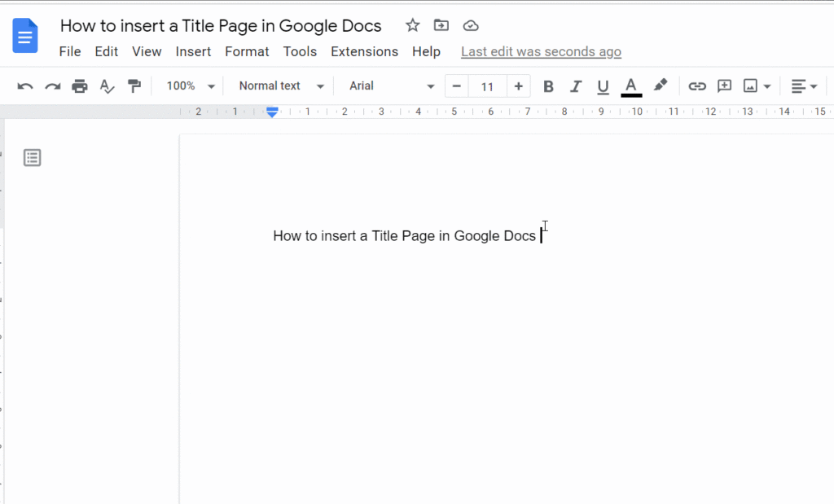Open spelling and grammar check
Viewport: 834px width, 504px height.
[107, 85]
